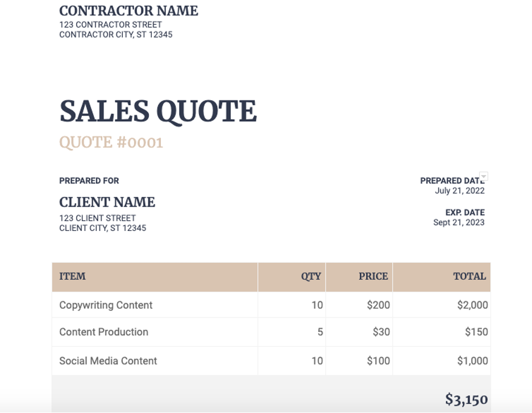Image resolution: width=532 pixels, height=413 pixels.
Task: Click the 123 Contractor Street address line
Action: click(110, 24)
